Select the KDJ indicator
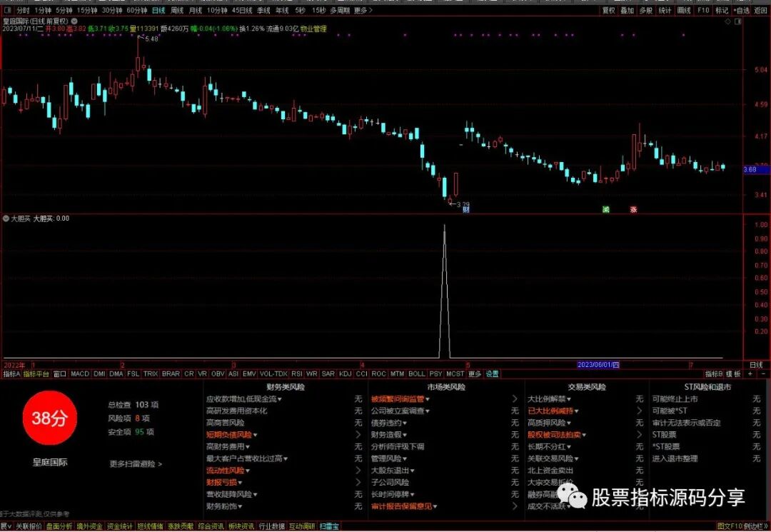This screenshot has height=532, width=771. click(x=346, y=374)
